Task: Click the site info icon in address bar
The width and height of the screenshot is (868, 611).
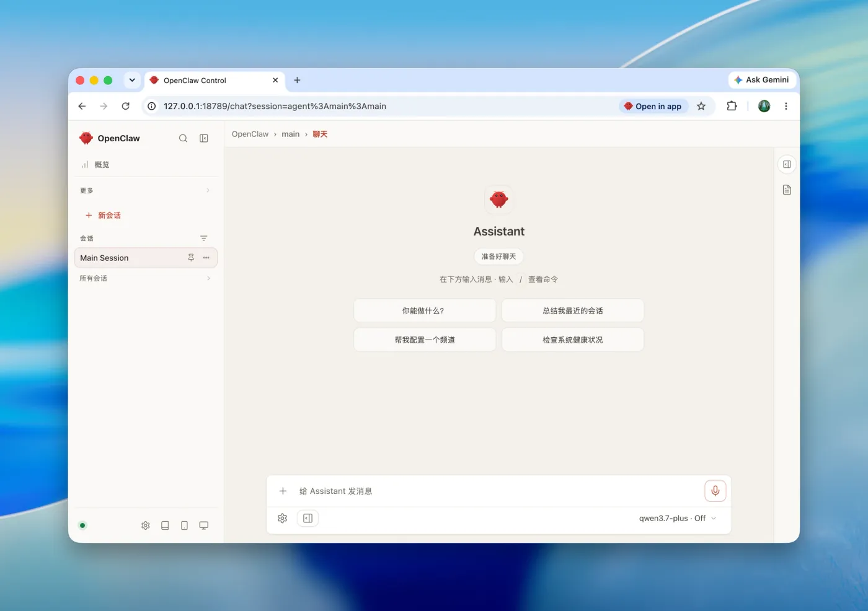Action: (x=151, y=106)
